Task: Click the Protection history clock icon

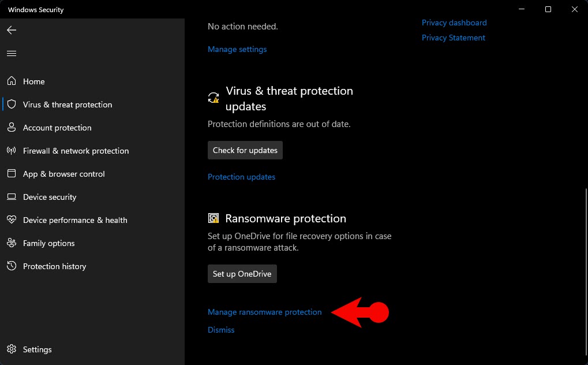Action: coord(12,266)
